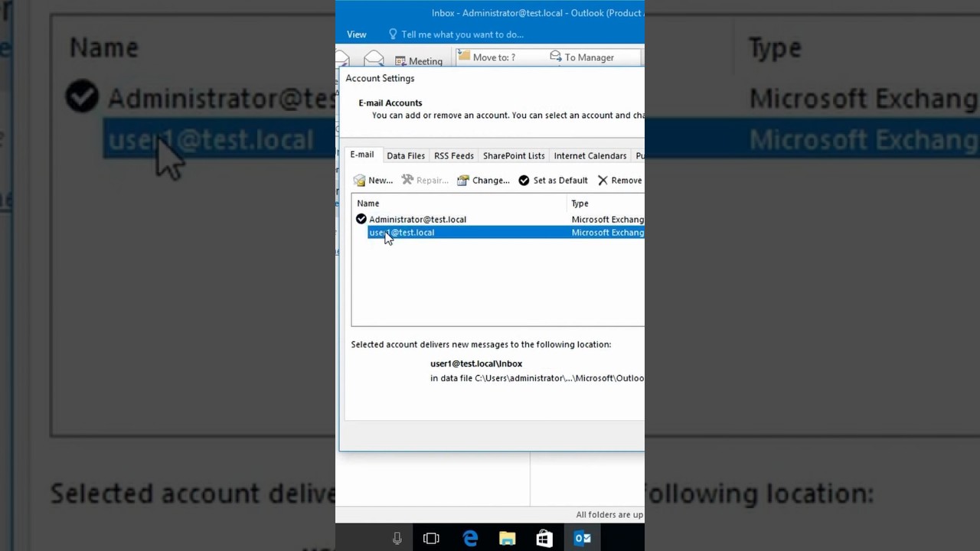Click the Move to folder icon
This screenshot has width=980, height=551.
(464, 57)
